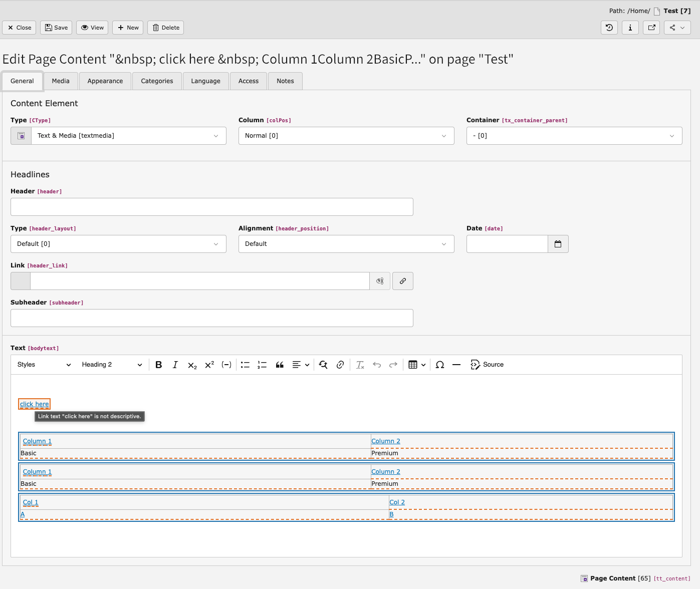This screenshot has height=589, width=700.
Task: Open the content Type CType dropdown
Action: (128, 136)
